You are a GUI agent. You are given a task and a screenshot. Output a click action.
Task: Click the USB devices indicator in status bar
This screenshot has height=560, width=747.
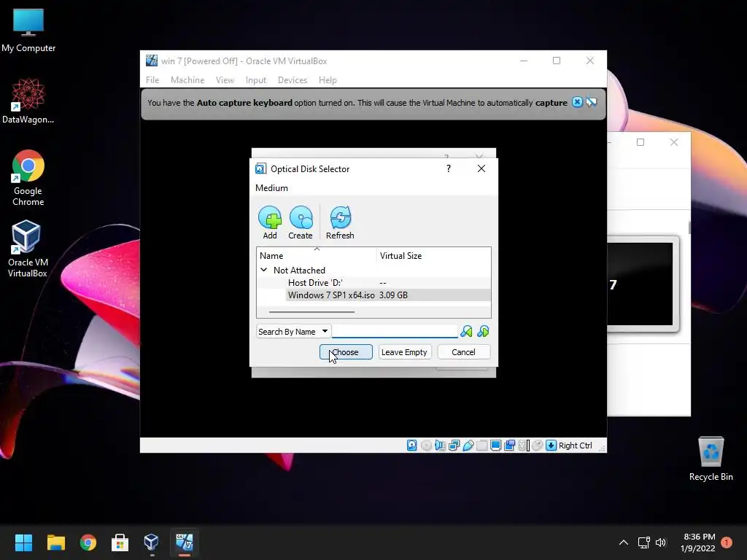pyautogui.click(x=468, y=446)
